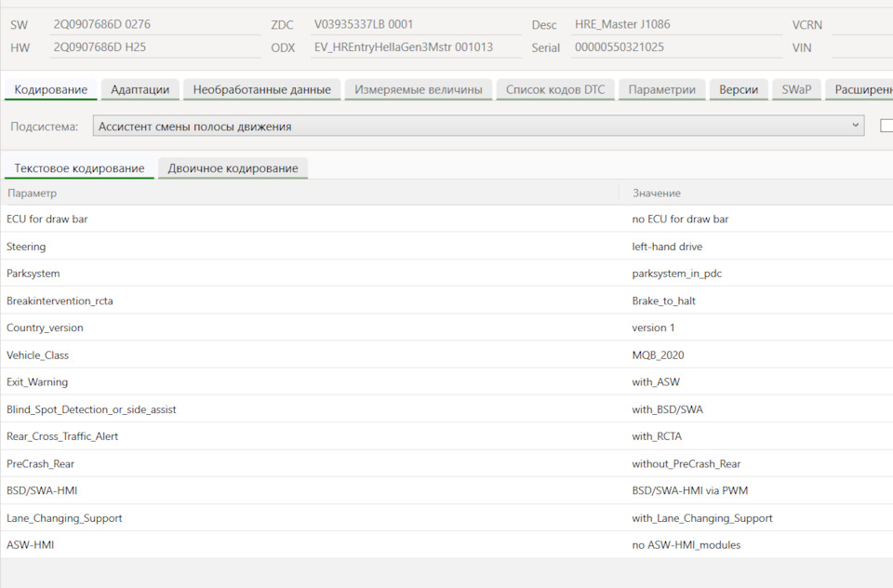Click the SW version input field
The image size is (893, 588).
(x=155, y=24)
